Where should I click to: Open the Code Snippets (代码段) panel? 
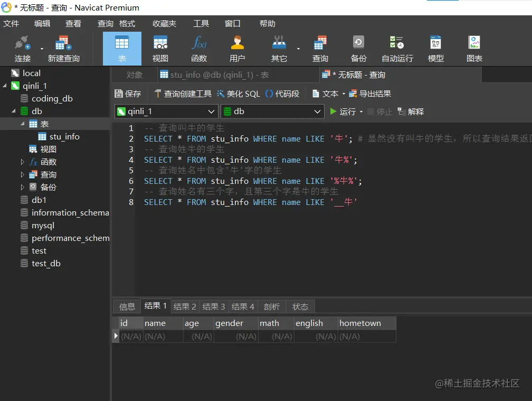point(282,94)
